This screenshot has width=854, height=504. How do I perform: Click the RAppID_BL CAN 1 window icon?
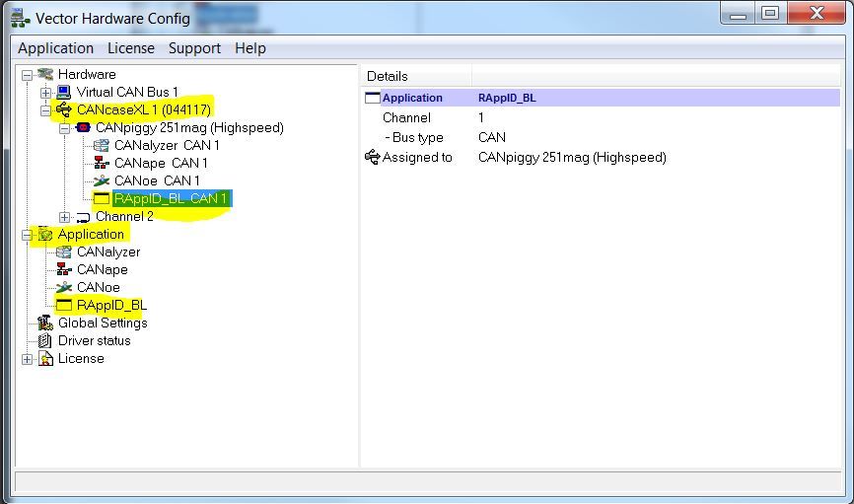102,199
